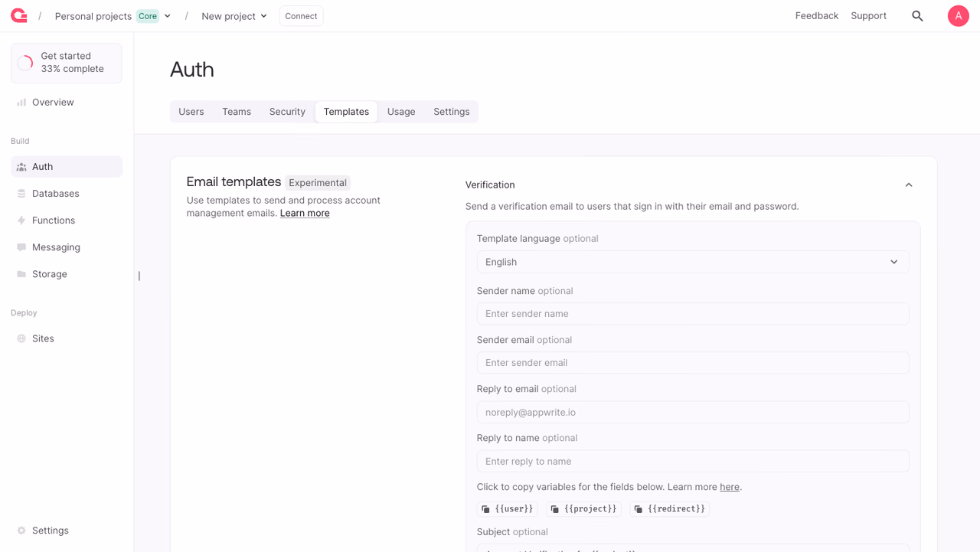Click the copy icon of {{redirect}} variable
This screenshot has height=552, width=980.
(639, 509)
